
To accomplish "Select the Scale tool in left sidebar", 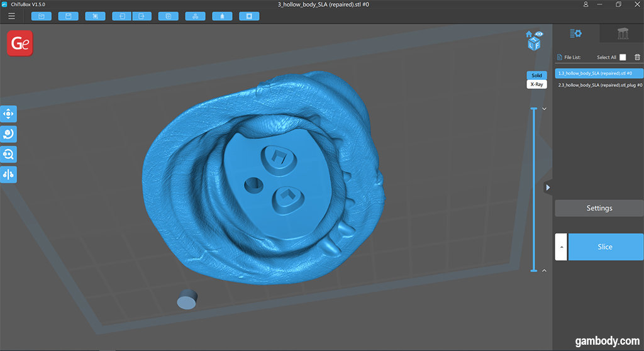I will (9, 154).
